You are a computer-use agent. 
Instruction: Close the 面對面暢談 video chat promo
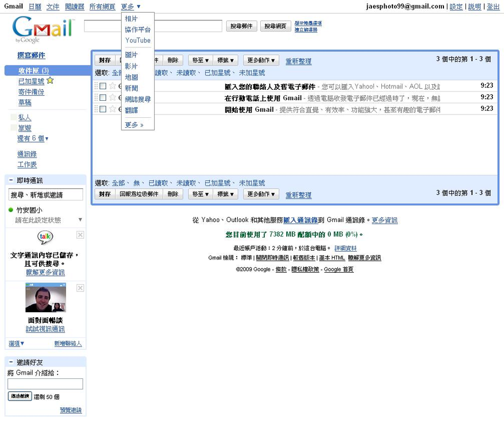(x=80, y=288)
